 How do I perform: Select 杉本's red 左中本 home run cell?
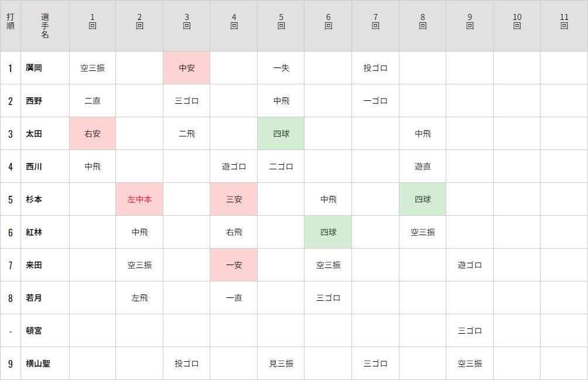[139, 199]
